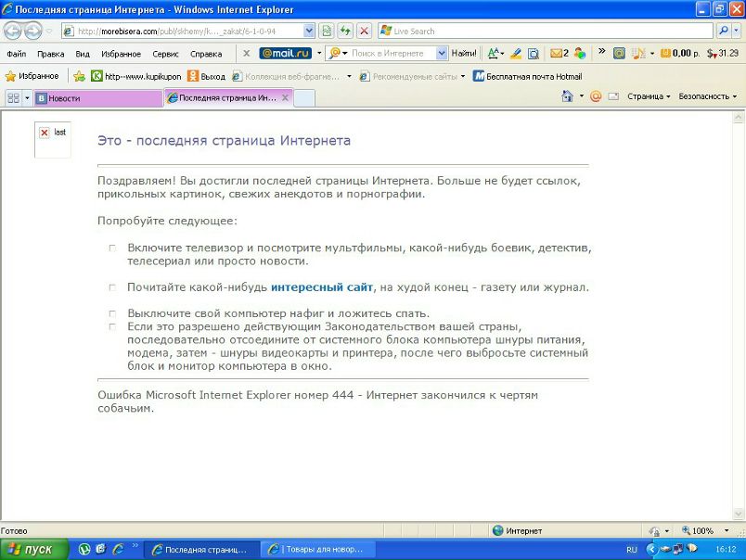Tick the checkbox beside 'Почитайте какой-нибудь'

click(112, 287)
